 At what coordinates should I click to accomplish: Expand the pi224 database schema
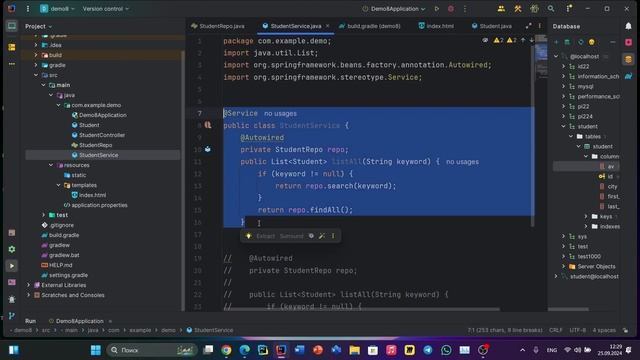click(564, 116)
